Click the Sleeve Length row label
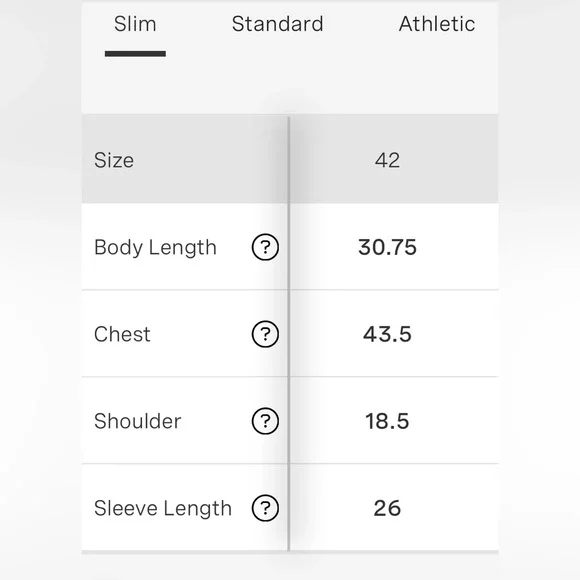Viewport: 580px width, 580px height. (163, 508)
